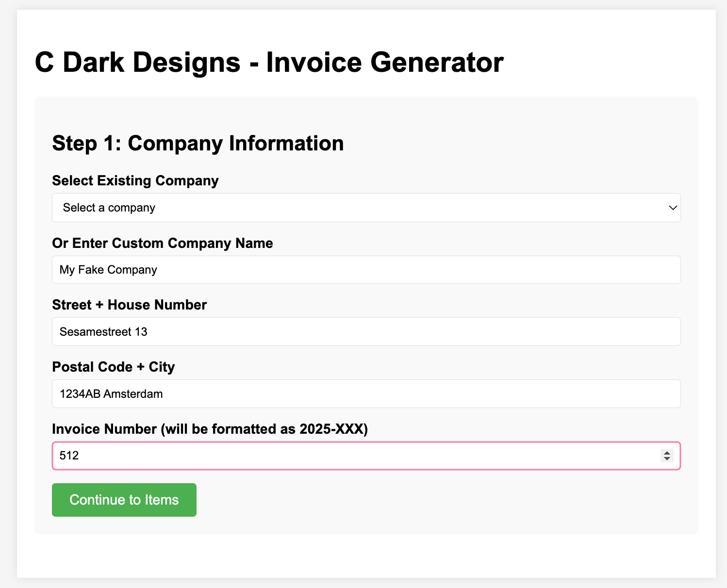
Task: Click the Select Existing Company label
Action: (x=135, y=180)
